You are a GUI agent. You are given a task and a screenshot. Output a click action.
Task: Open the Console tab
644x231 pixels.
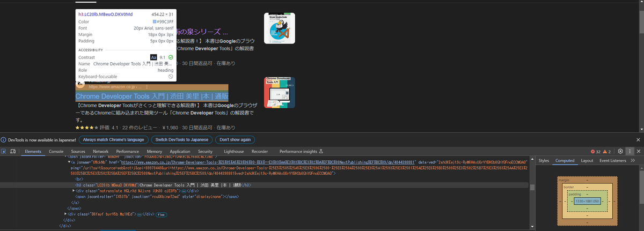pyautogui.click(x=56, y=152)
